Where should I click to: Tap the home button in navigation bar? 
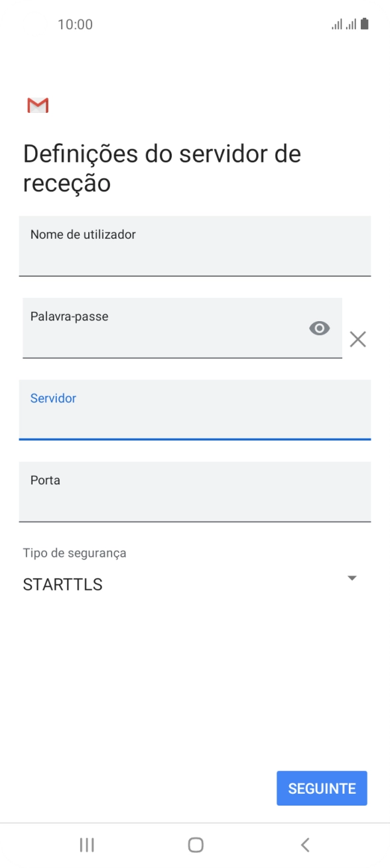(x=195, y=845)
